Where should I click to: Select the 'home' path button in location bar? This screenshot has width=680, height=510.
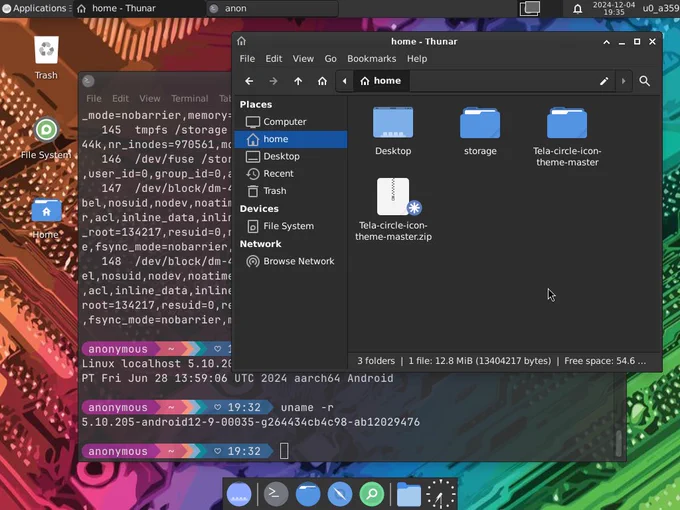[x=381, y=81]
